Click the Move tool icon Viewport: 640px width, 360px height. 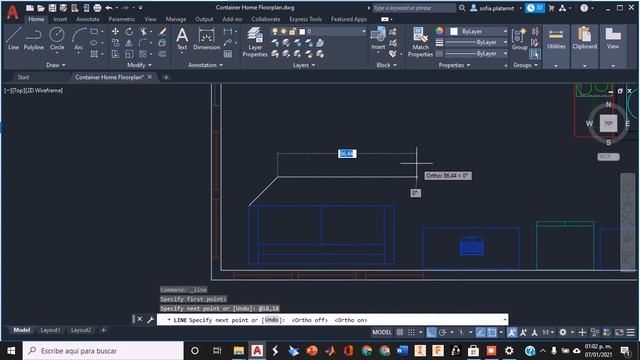pyautogui.click(x=116, y=31)
